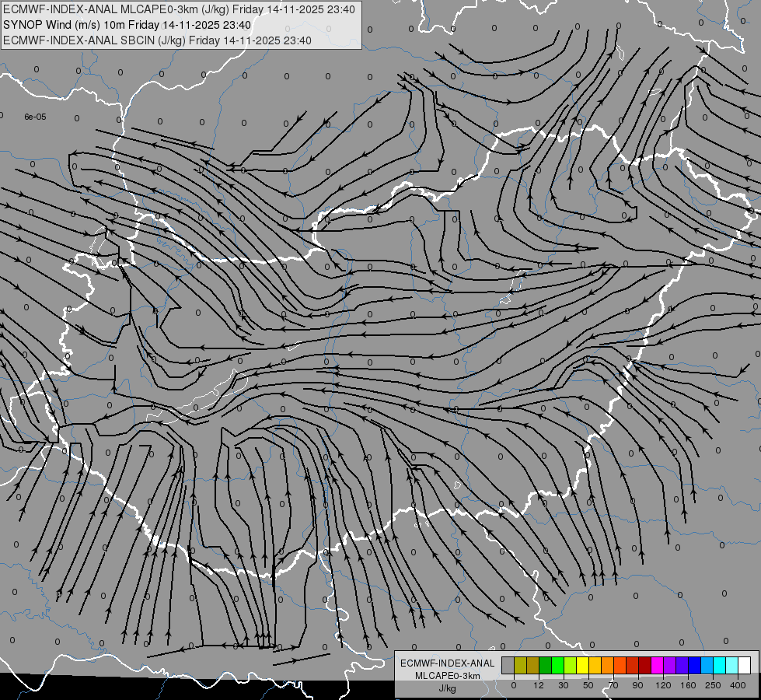The height and width of the screenshot is (700, 761).
Task: Click legend tick label 250
Action: point(713,685)
